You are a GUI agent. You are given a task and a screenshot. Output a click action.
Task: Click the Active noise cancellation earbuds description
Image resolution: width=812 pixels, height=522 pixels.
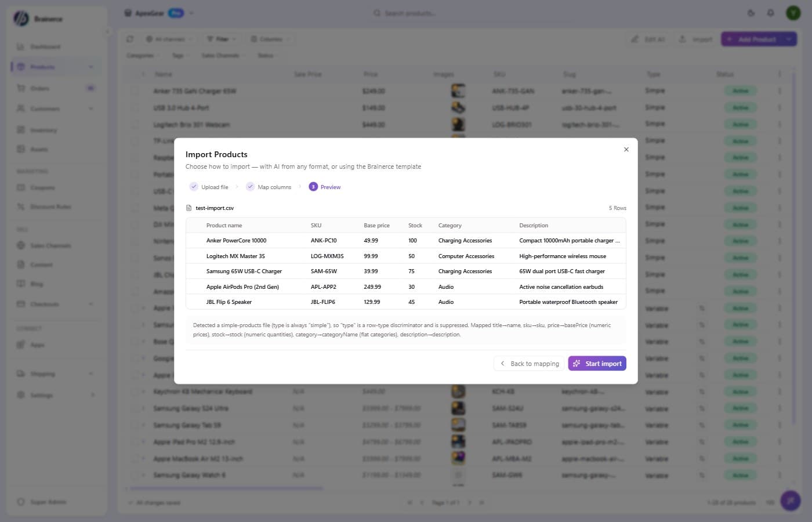561,287
